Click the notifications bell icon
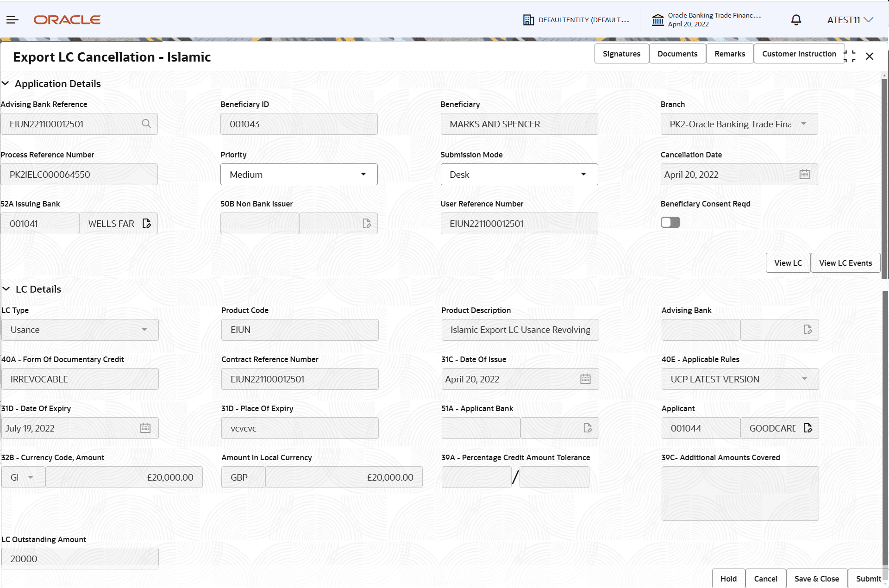Image resolution: width=889 pixels, height=588 pixels. click(x=796, y=19)
